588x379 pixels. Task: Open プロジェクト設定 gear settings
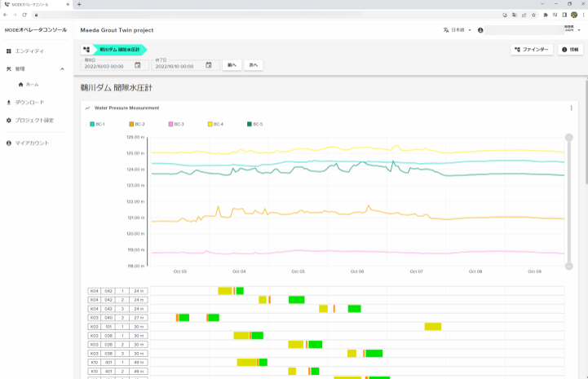tap(33, 120)
